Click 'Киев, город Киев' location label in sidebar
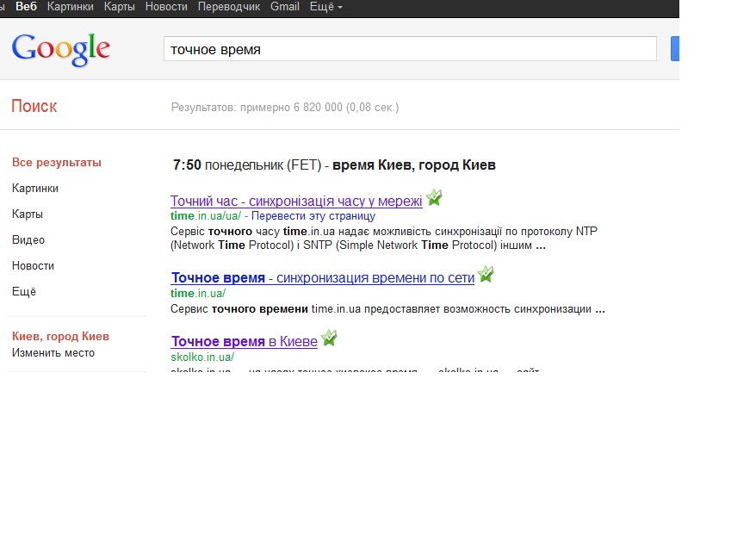Screen dimensions: 756x534 (61, 336)
